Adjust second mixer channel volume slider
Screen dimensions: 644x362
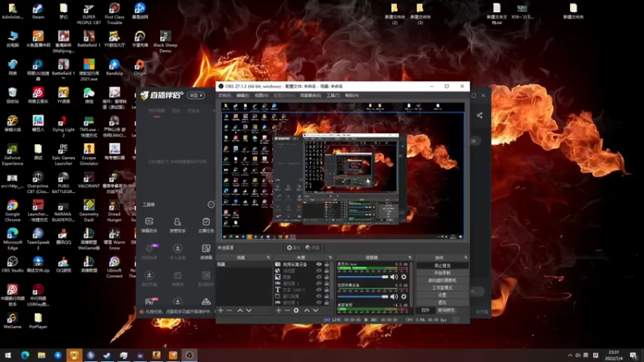(x=363, y=296)
